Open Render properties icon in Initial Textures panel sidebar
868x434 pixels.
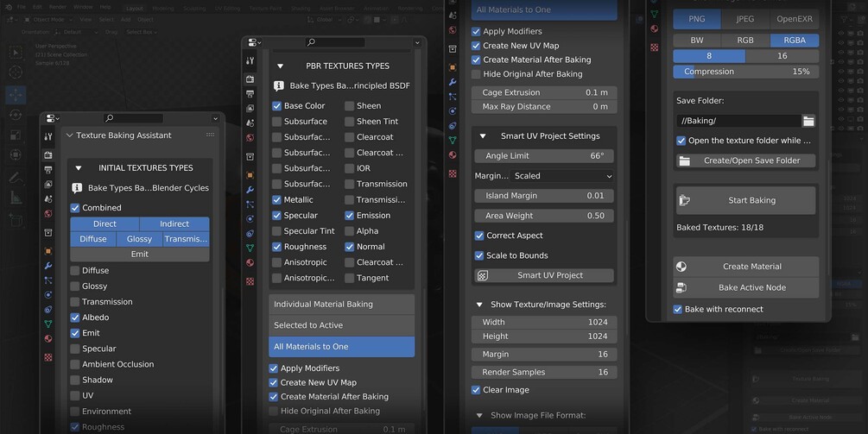pos(48,155)
